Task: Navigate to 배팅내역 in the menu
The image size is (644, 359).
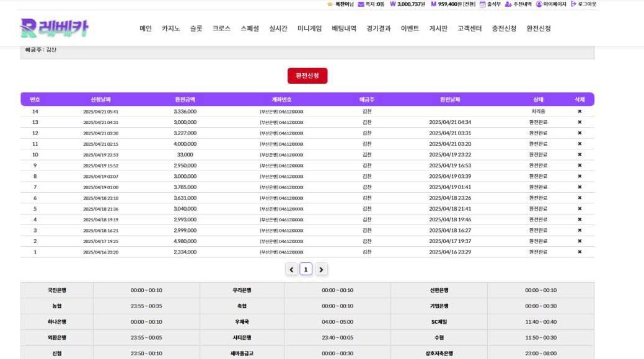Action: [x=344, y=29]
